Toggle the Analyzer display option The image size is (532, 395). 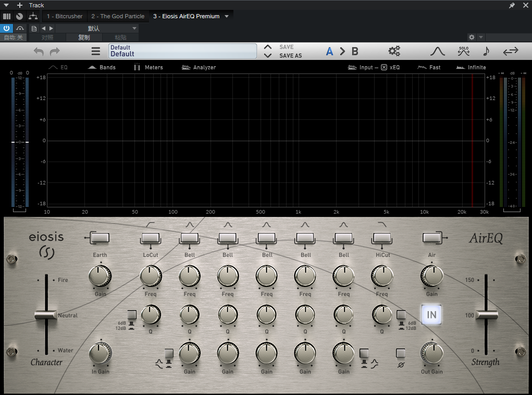click(x=199, y=67)
